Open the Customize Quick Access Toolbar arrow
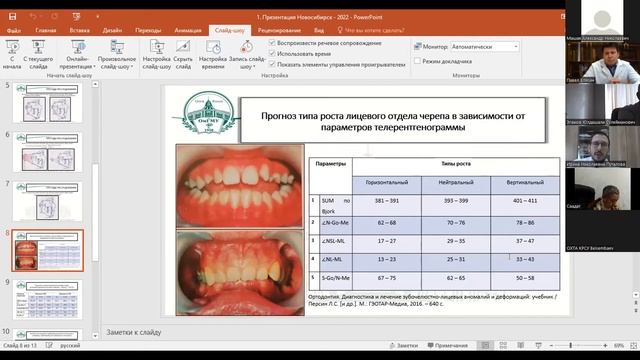This screenshot has width=640, height=360. click(x=98, y=17)
